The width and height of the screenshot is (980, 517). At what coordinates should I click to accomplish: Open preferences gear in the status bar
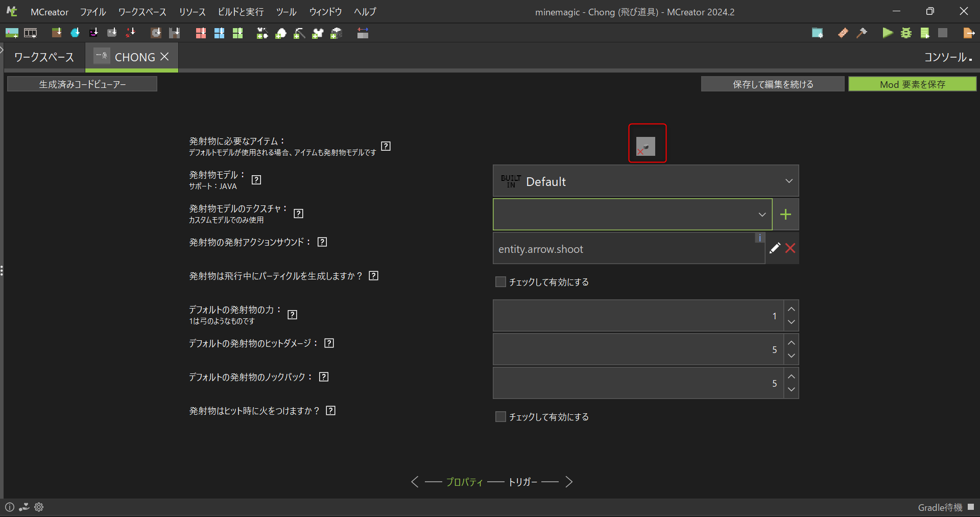pyautogui.click(x=39, y=507)
